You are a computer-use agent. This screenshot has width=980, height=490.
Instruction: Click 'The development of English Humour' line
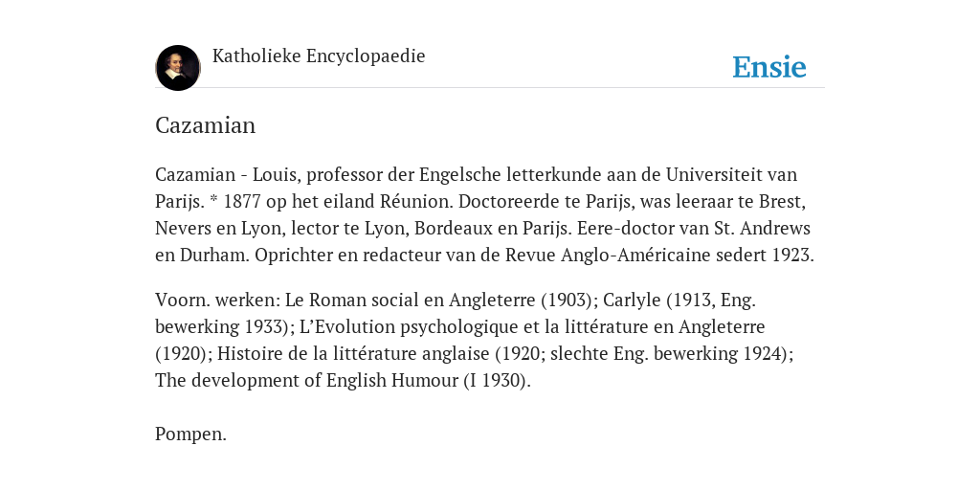(307, 380)
